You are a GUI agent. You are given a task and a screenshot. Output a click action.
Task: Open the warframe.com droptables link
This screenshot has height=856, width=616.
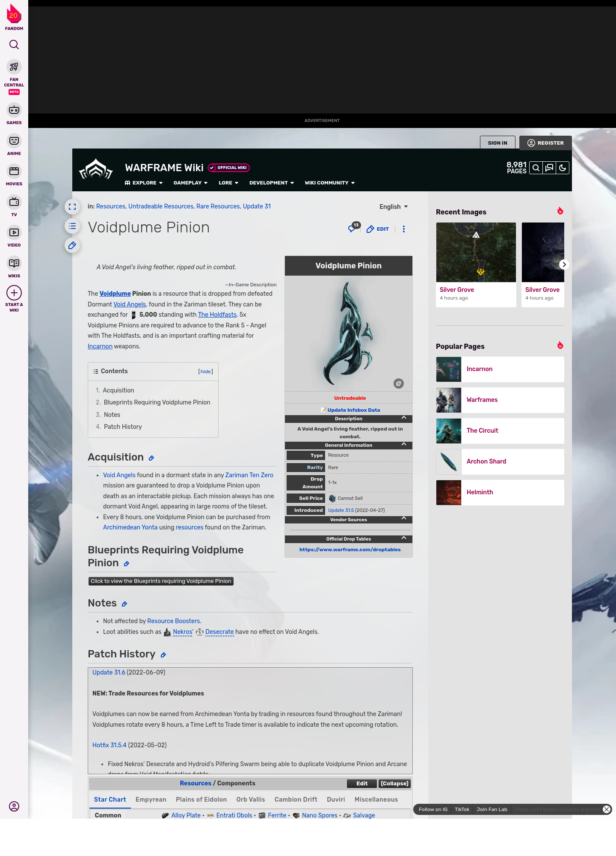tap(350, 550)
